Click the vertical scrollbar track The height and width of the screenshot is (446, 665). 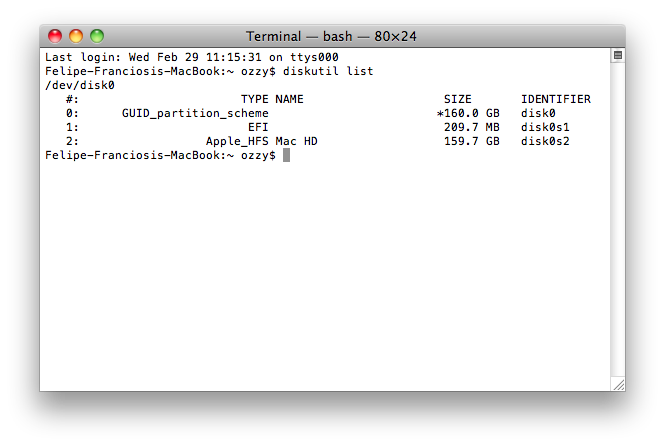[617, 220]
